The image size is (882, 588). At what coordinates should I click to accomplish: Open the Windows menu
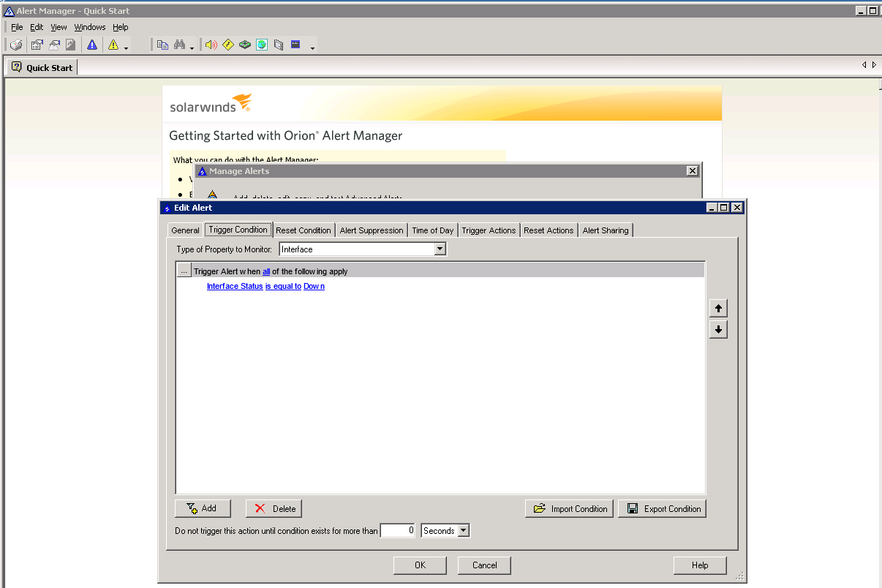[x=90, y=27]
